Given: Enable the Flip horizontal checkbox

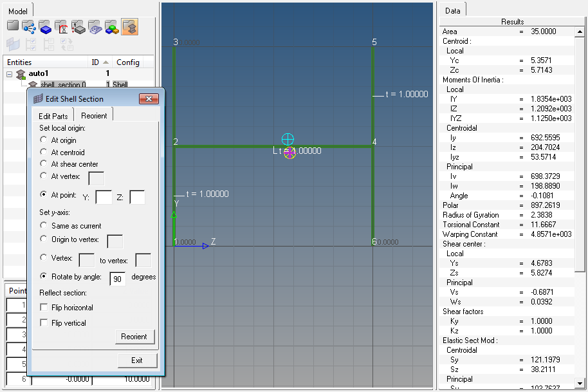Looking at the screenshot, I should coord(44,308).
